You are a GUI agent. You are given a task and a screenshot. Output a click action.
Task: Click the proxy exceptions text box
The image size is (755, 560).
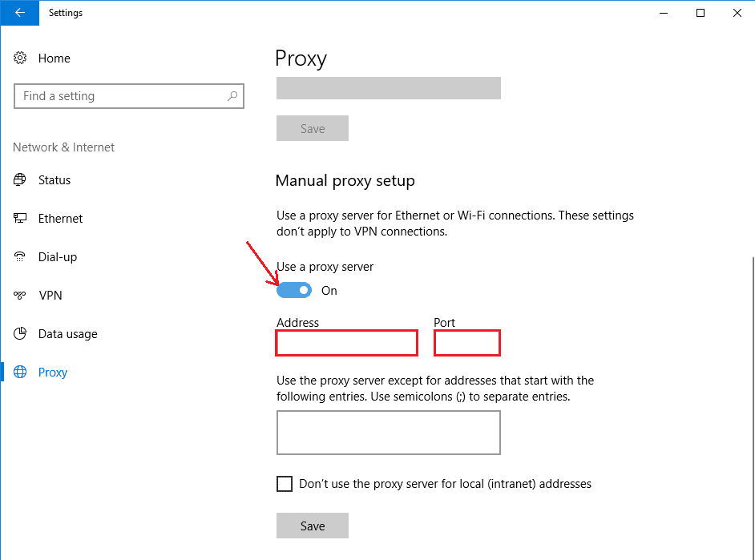[388, 433]
